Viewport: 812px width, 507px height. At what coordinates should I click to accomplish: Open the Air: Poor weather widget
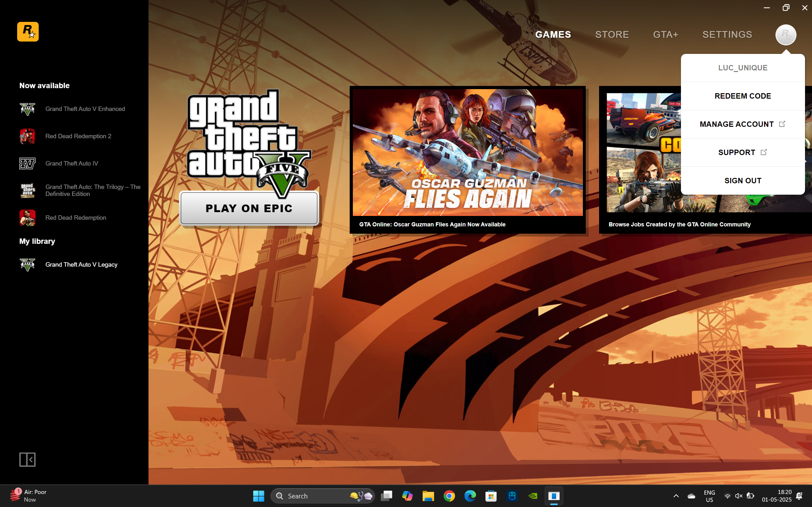click(29, 496)
